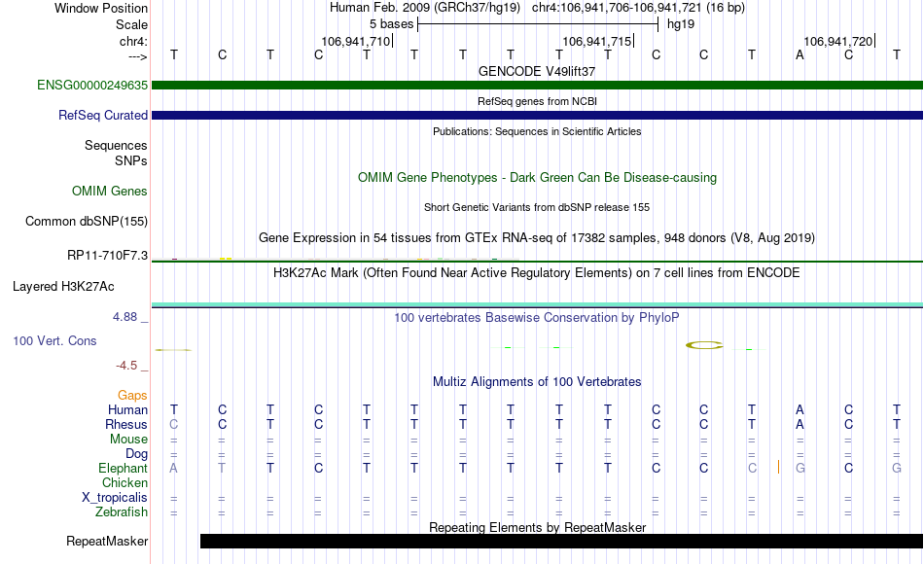
Task: Open Publications: Sequences in Scientific Articles title
Action: point(537,131)
